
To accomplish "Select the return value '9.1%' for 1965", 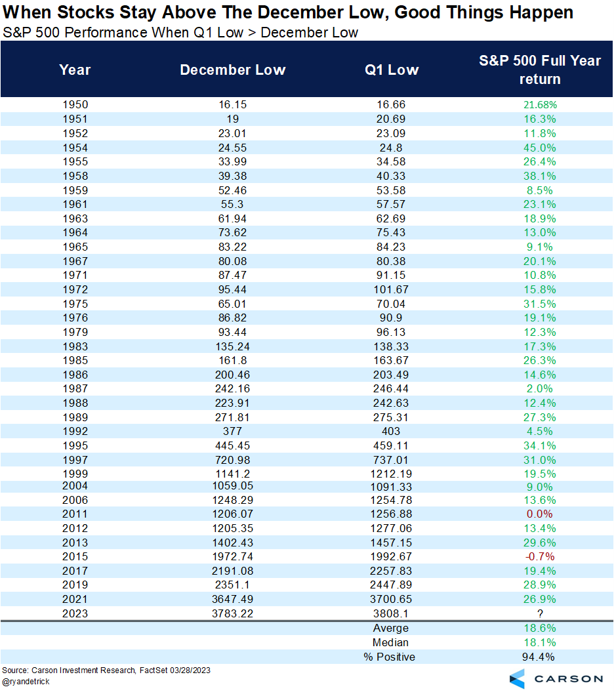I will click(540, 247).
